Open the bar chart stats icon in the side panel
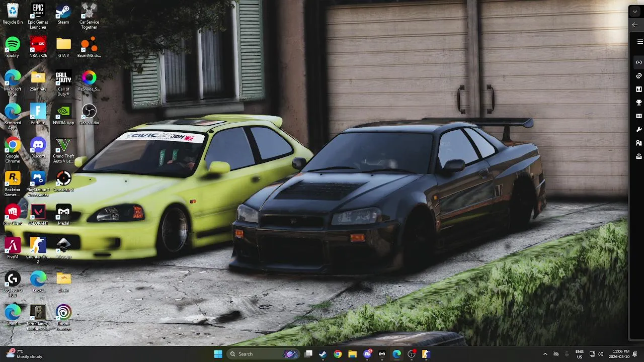Screen dimensions: 644x362 pyautogui.click(x=639, y=89)
